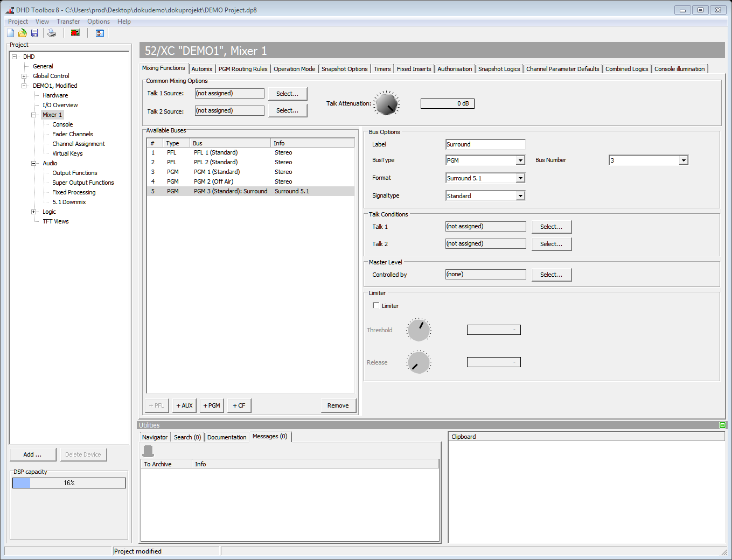Image resolution: width=732 pixels, height=560 pixels.
Task: Collapse the Mixer 1 tree node
Action: point(33,115)
